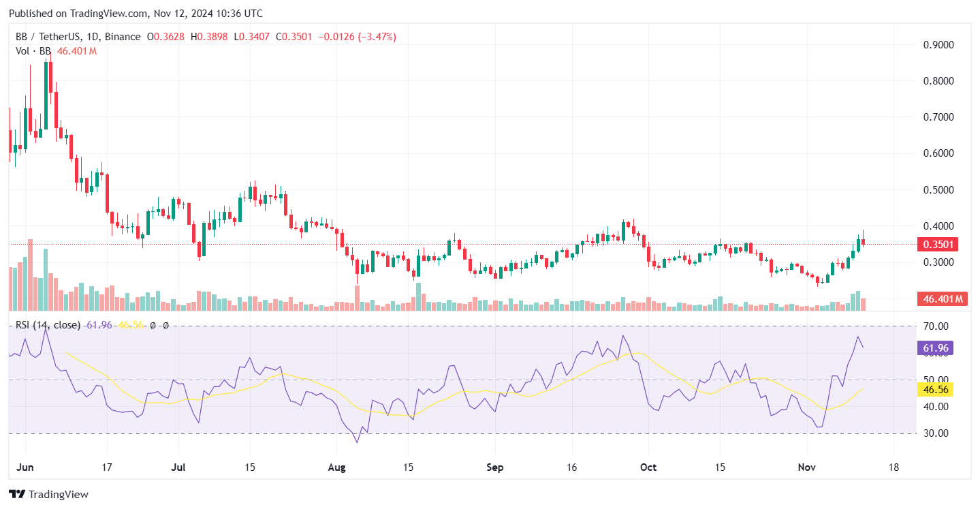Click the 0.3000 price axis label
The width and height of the screenshot is (980, 509).
tap(938, 262)
